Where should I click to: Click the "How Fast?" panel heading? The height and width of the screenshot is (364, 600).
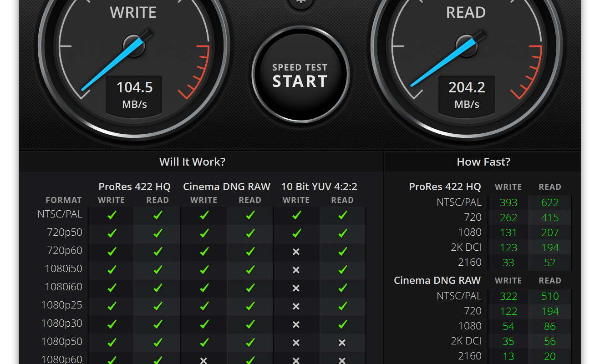(x=483, y=162)
